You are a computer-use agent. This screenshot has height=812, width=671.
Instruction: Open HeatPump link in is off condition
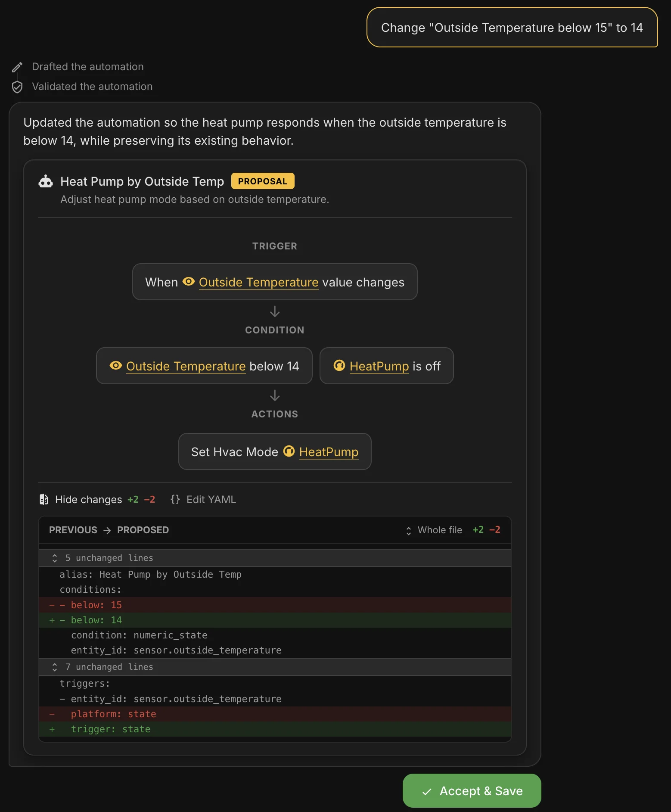(x=379, y=366)
